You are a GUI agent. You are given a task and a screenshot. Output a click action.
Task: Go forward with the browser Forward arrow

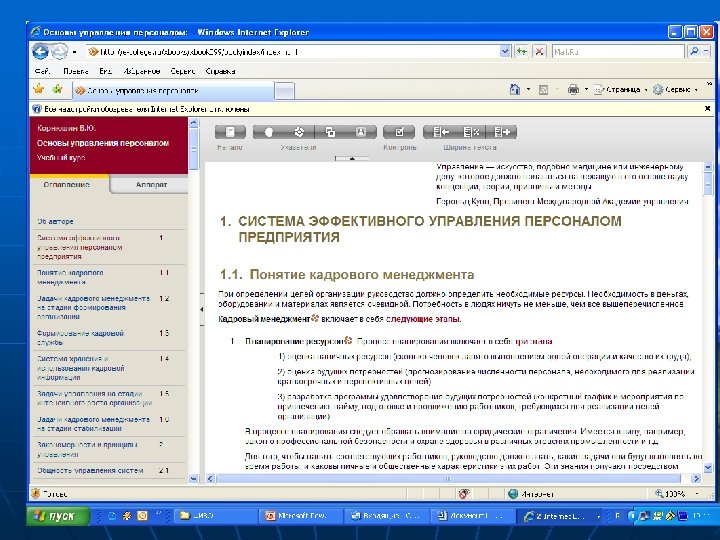click(59, 51)
